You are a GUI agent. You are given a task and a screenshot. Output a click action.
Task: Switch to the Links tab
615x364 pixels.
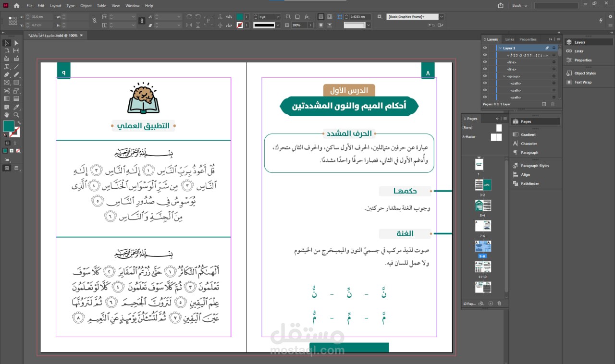point(509,39)
